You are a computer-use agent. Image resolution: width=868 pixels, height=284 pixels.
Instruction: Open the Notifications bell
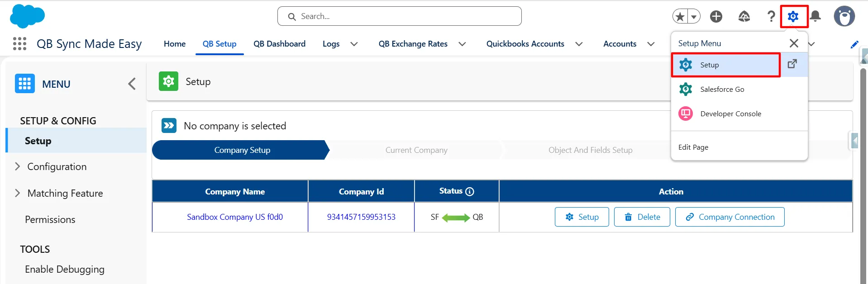[816, 17]
